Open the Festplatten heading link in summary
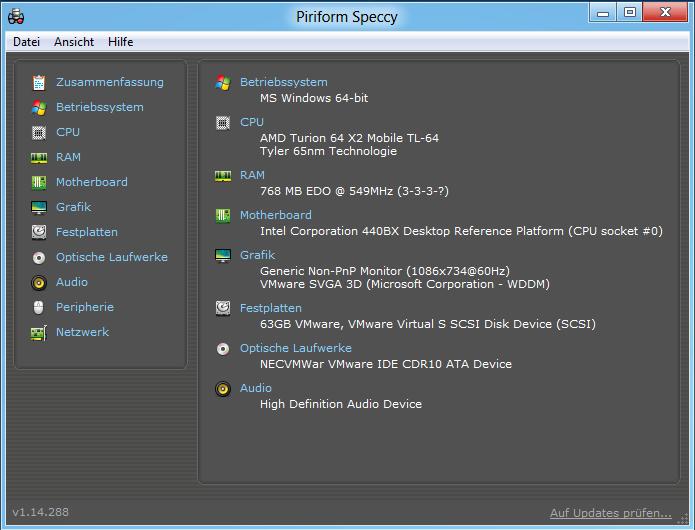 pos(271,308)
